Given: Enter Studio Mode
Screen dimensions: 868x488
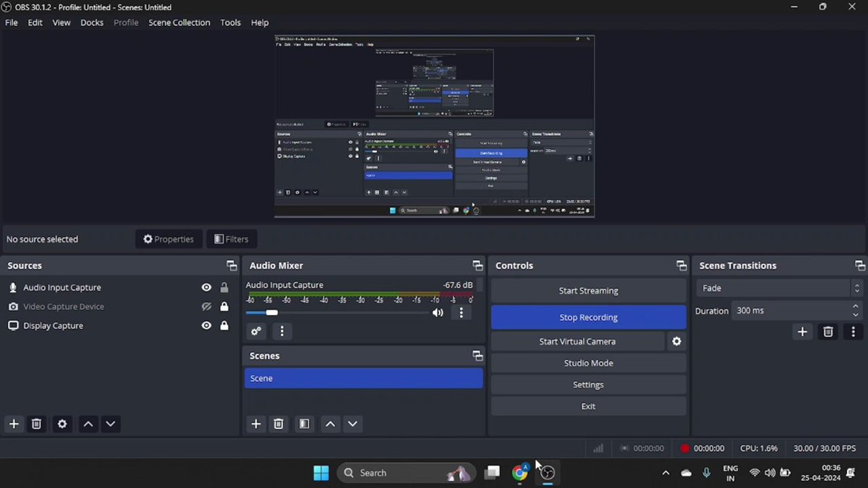Looking at the screenshot, I should [x=589, y=363].
